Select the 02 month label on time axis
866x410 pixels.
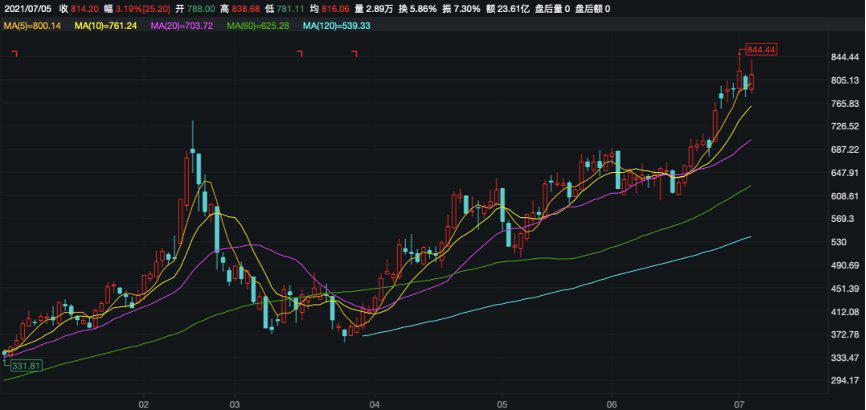[143, 404]
